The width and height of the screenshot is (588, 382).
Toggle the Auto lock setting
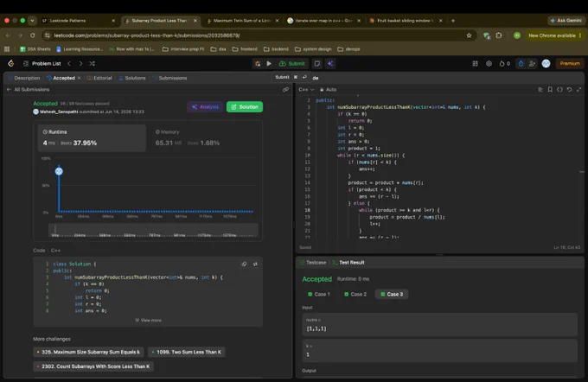pos(328,90)
